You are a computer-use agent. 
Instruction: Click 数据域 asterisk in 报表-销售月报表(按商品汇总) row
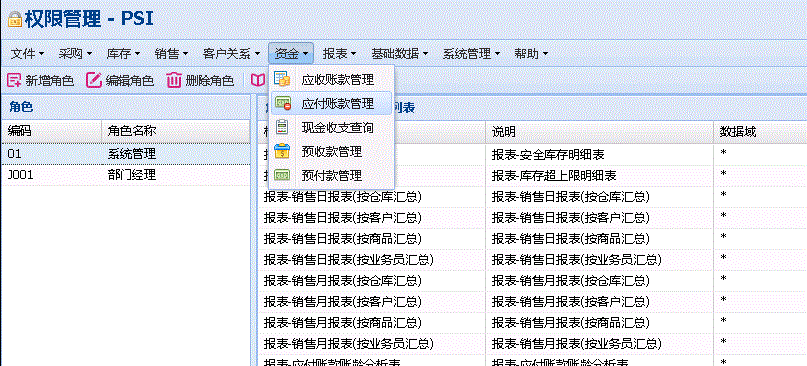pos(724,322)
